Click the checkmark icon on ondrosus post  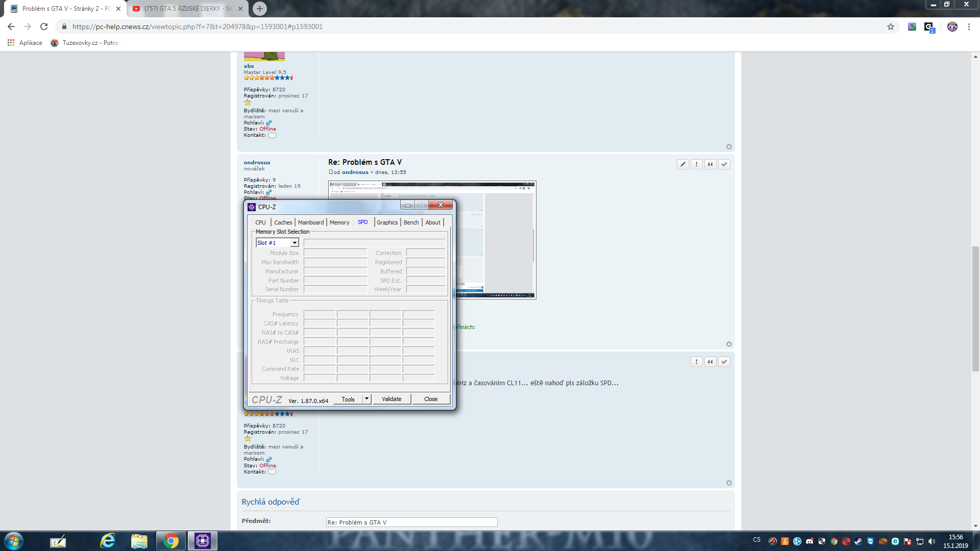724,164
